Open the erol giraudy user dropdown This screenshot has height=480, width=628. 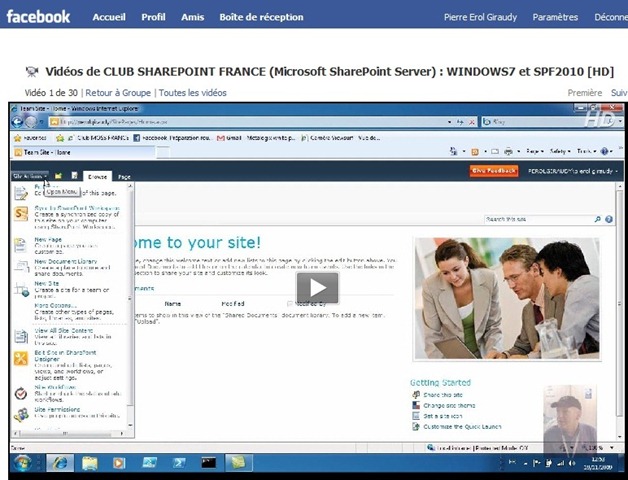[x=572, y=171]
